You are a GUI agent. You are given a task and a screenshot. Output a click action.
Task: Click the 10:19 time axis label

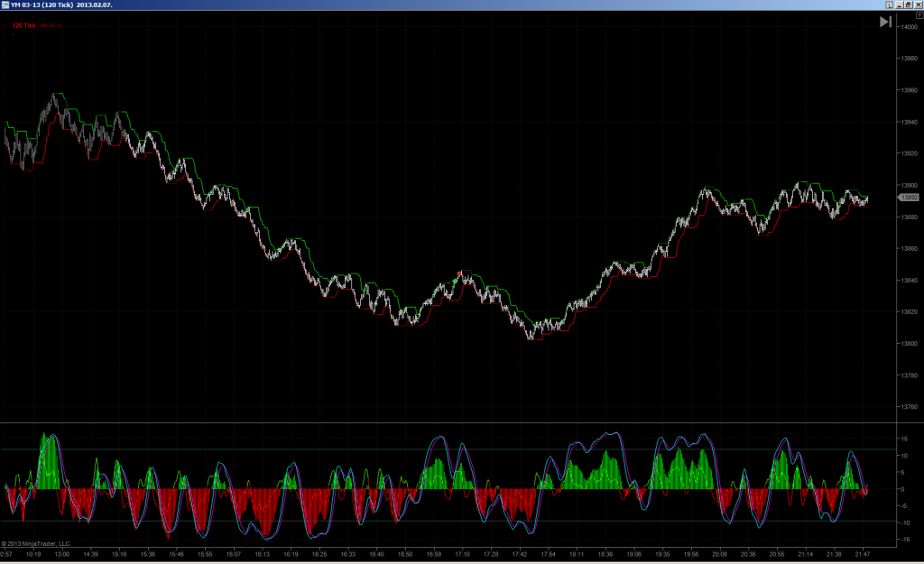click(33, 554)
